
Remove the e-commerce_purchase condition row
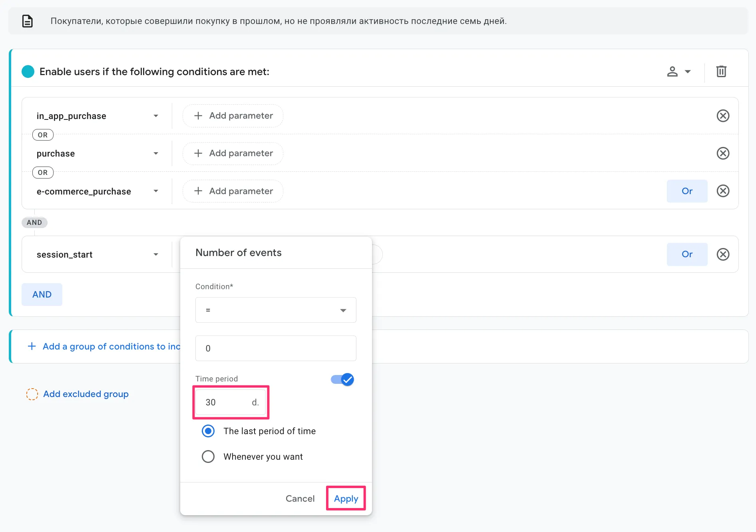coord(722,191)
